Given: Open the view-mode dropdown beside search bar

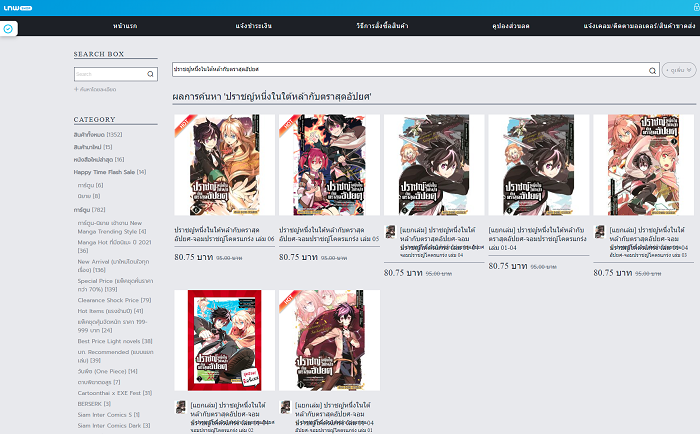Looking at the screenshot, I should pyautogui.click(x=679, y=70).
